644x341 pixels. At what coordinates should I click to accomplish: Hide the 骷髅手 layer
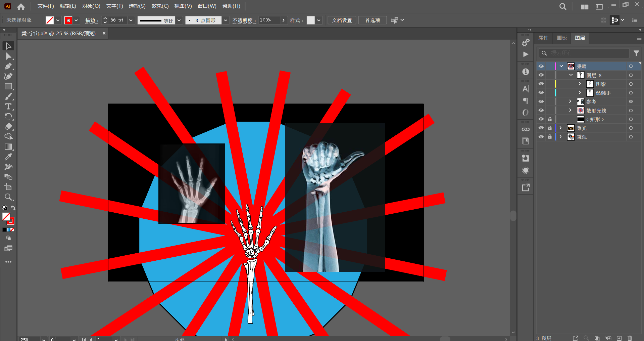[x=541, y=93]
